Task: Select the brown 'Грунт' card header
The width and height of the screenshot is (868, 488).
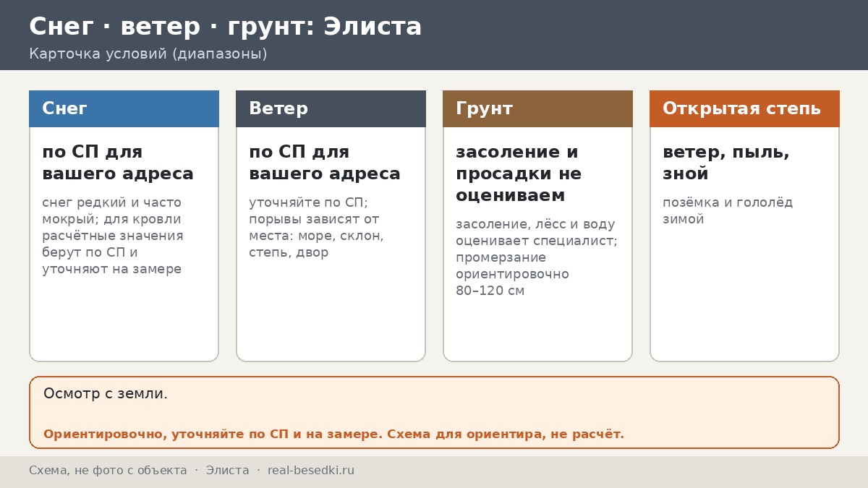Action: 537,108
